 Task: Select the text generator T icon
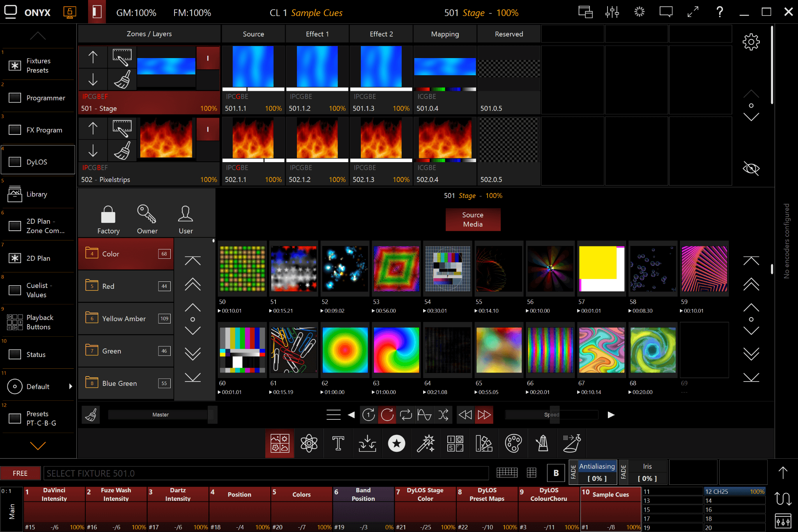[x=338, y=443]
